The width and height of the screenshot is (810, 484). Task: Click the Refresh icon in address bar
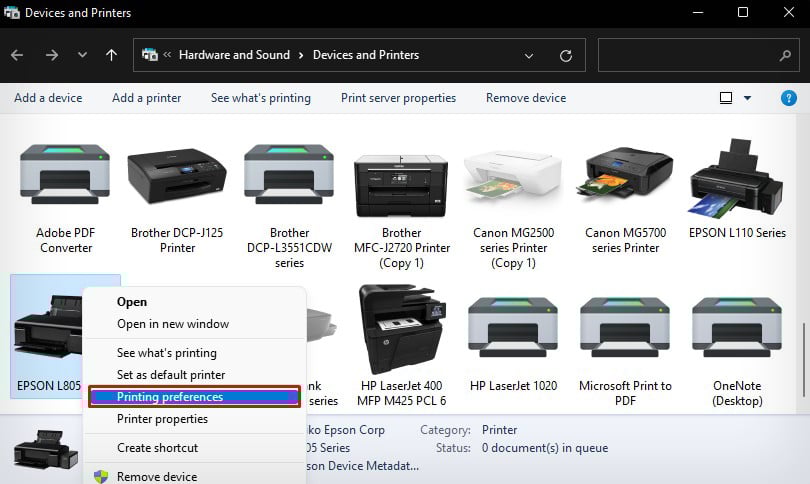[x=566, y=55]
